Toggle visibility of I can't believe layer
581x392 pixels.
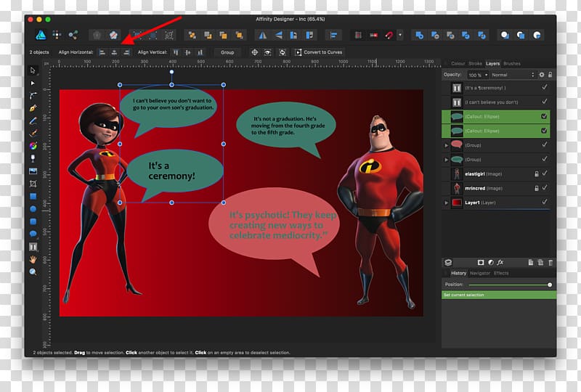point(544,102)
